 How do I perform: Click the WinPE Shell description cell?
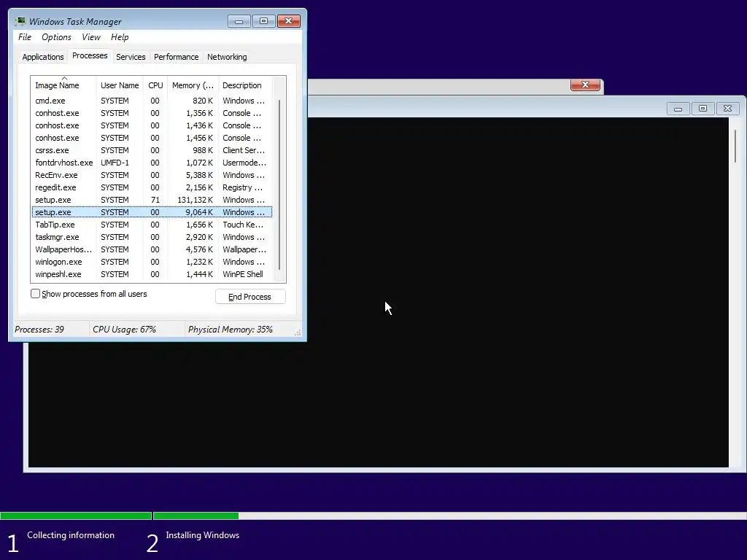click(242, 274)
